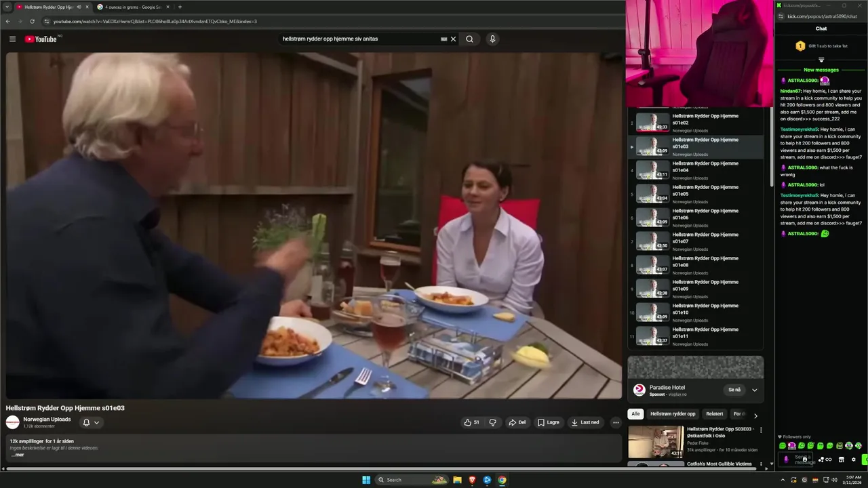
Task: Open the on-screen keyboard in search box
Action: 443,39
